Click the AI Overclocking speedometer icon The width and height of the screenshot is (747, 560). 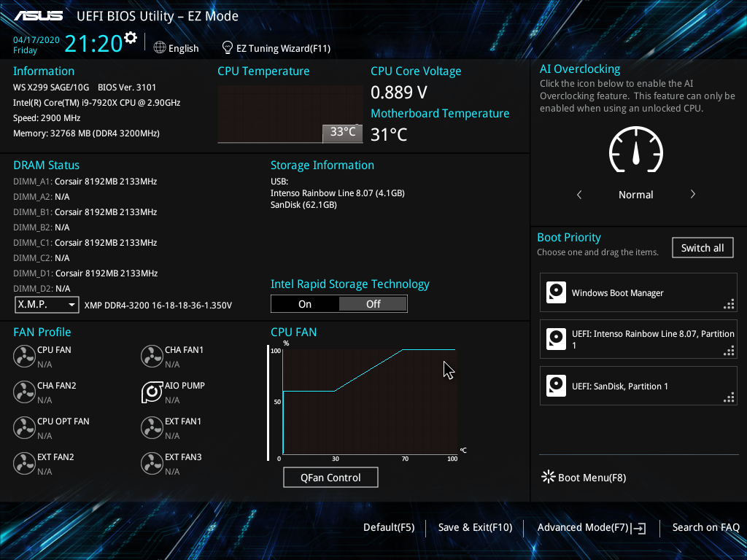coord(635,149)
